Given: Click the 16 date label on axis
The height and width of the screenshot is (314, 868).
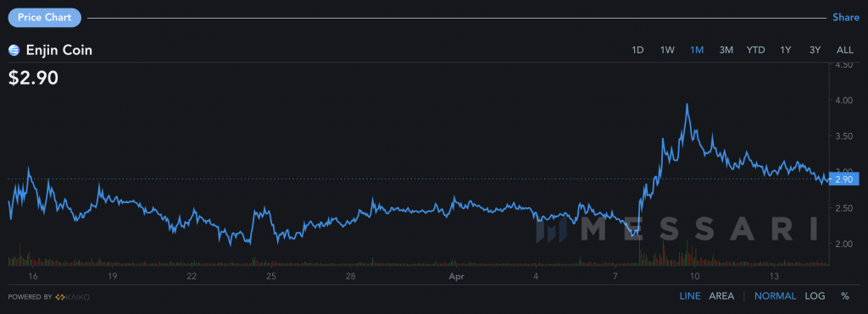Looking at the screenshot, I should pos(33,276).
